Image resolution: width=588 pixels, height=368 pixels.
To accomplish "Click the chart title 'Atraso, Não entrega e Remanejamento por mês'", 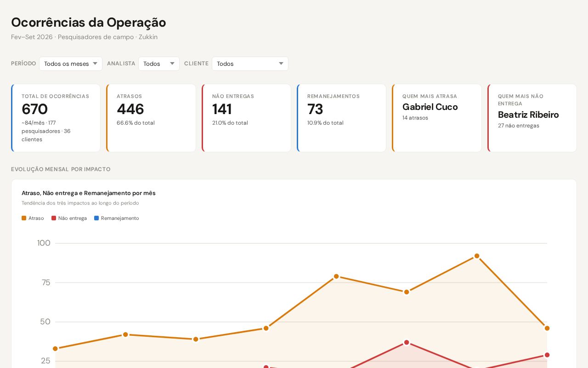I will point(89,193).
